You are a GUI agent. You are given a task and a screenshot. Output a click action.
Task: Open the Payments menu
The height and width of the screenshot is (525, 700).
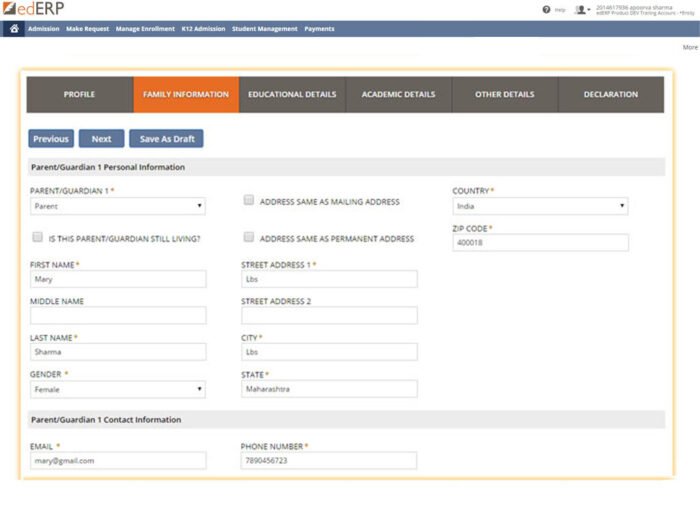[x=319, y=29]
